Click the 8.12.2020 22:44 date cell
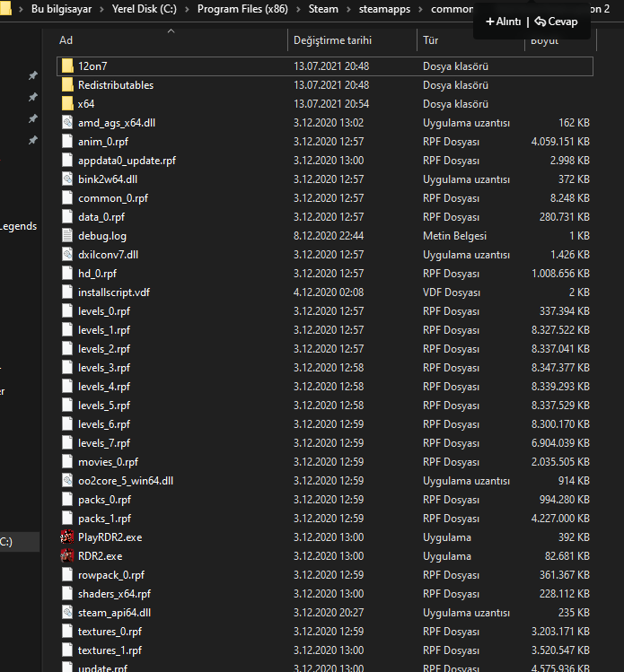The width and height of the screenshot is (624, 672). pos(329,236)
